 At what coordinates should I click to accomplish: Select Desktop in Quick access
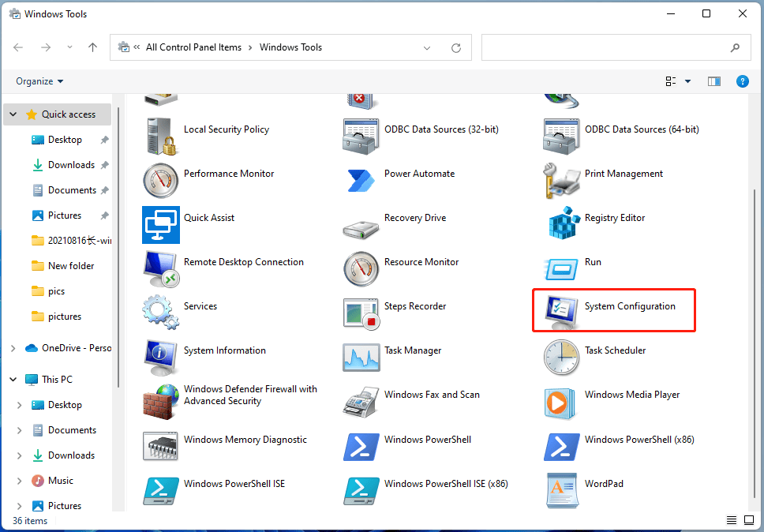(x=65, y=140)
